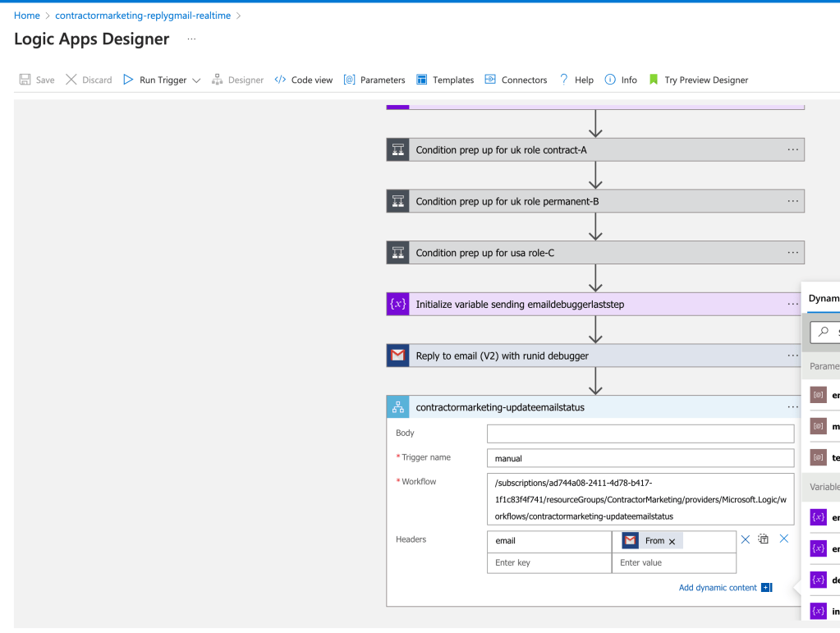Viewport: 840px width, 633px height.
Task: Open ellipsis menu for Initialize variable step
Action: coord(793,304)
